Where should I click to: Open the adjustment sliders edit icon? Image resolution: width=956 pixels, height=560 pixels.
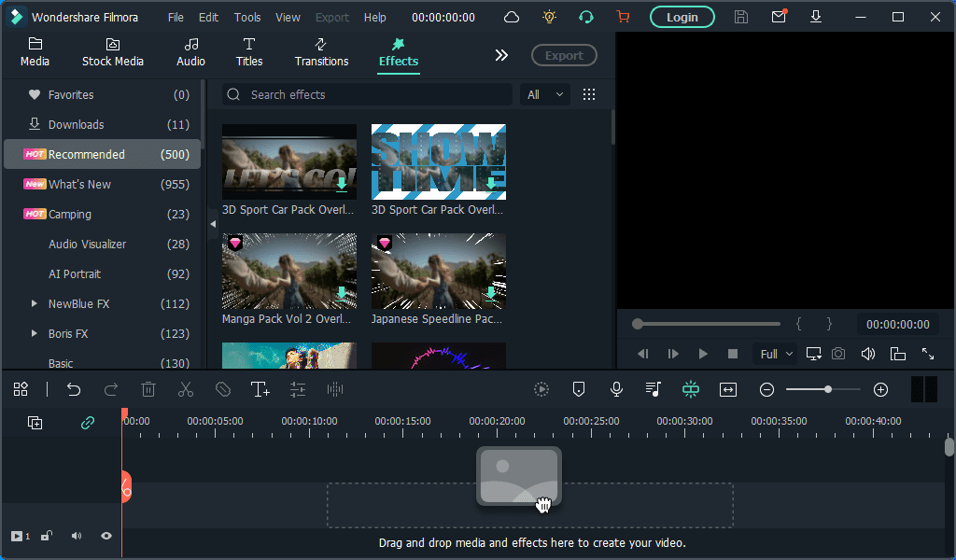tap(298, 389)
